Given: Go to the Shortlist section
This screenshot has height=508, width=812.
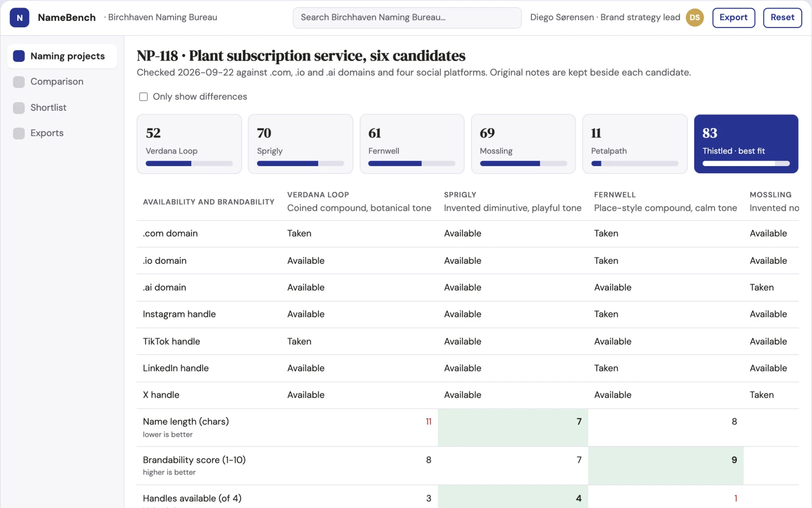Looking at the screenshot, I should pos(62,108).
